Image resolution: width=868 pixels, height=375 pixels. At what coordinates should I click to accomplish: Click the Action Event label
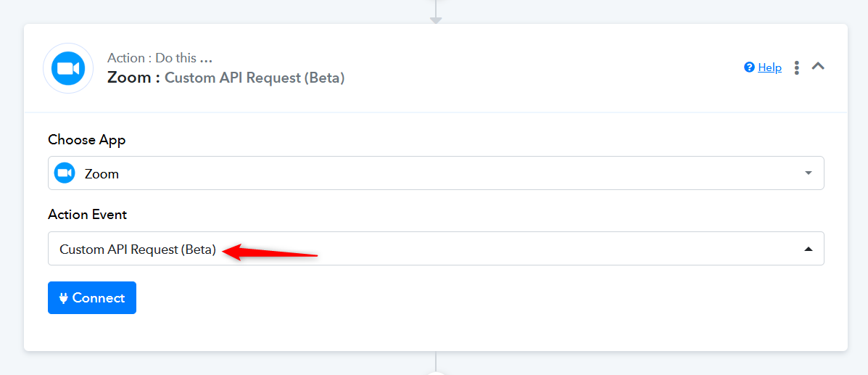pyautogui.click(x=88, y=215)
